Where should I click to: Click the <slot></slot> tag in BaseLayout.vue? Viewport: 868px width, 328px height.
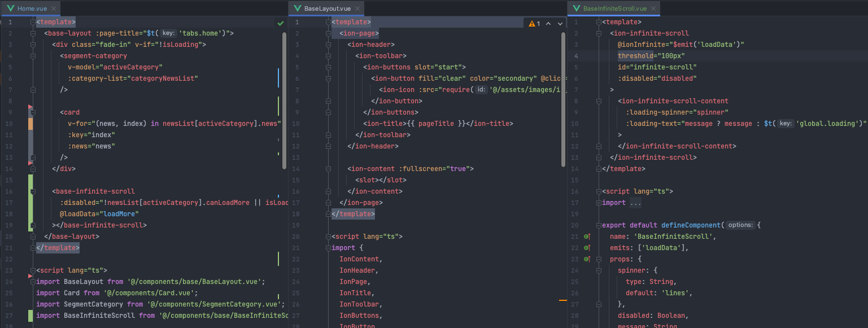coord(381,180)
